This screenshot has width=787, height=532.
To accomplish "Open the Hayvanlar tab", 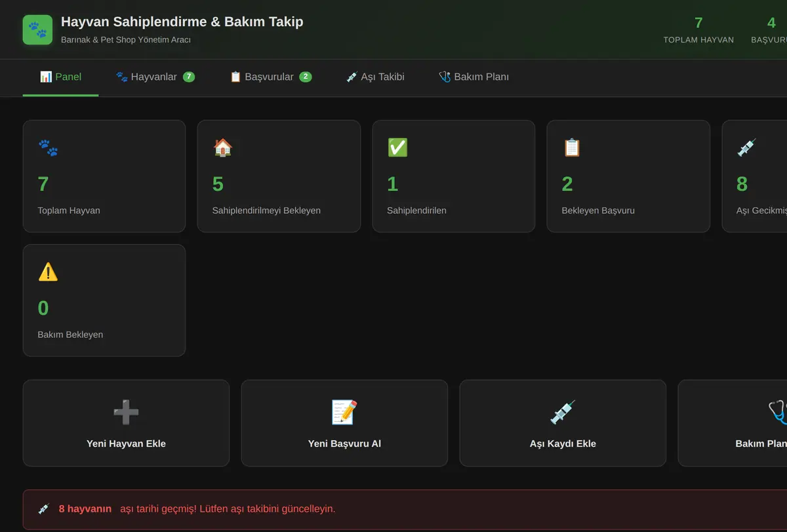I will pyautogui.click(x=155, y=77).
